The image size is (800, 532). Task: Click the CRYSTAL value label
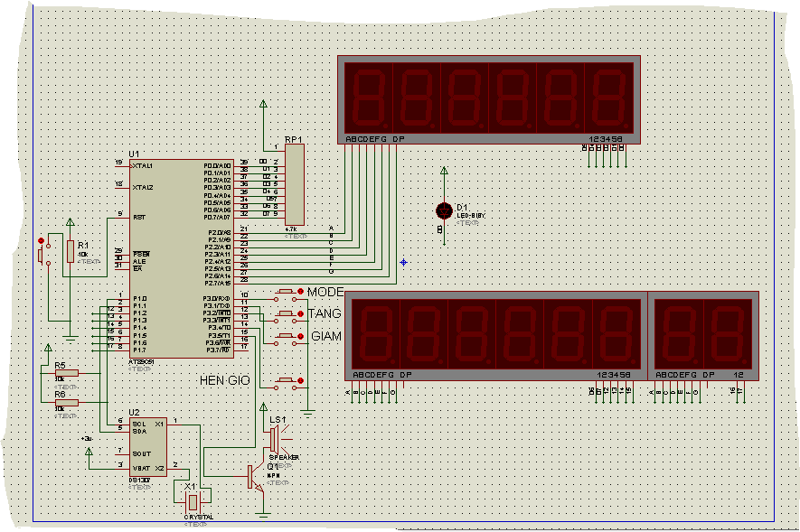pos(199,518)
